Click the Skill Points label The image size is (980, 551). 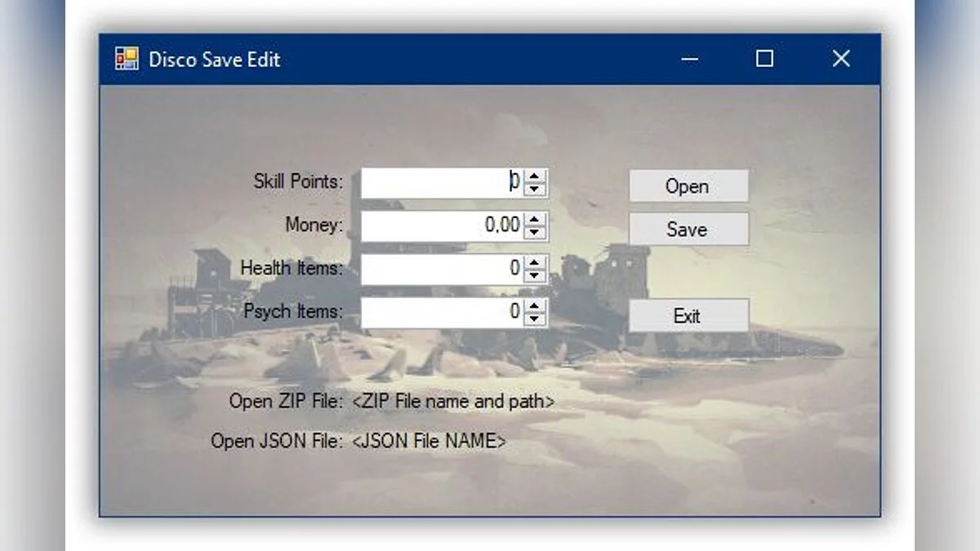[x=299, y=182]
